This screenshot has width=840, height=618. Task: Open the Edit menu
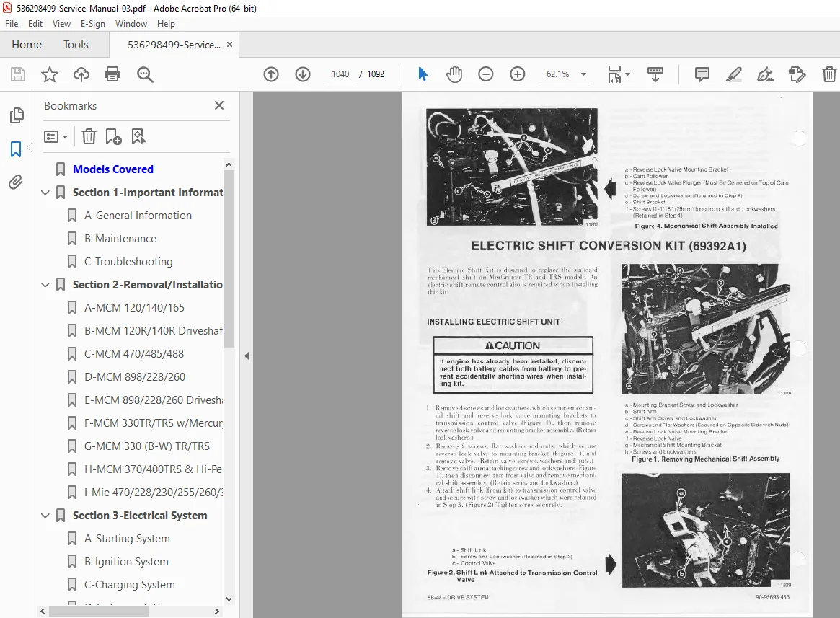(x=35, y=24)
